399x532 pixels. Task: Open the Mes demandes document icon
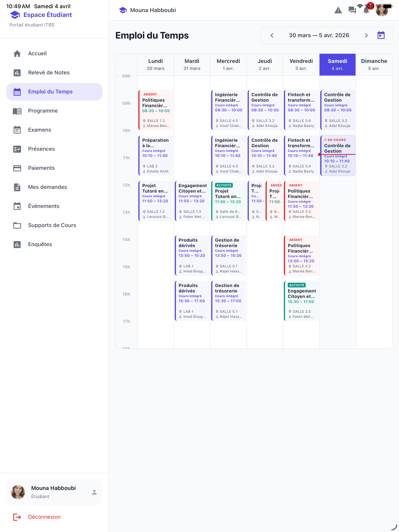[x=17, y=187]
